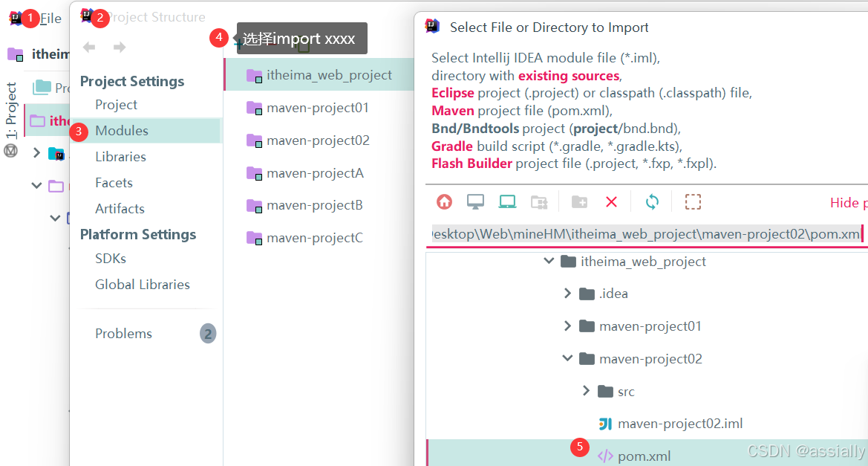Screen dimensions: 868x466
Task: Click the maven-project02.iml file icon
Action: point(606,424)
